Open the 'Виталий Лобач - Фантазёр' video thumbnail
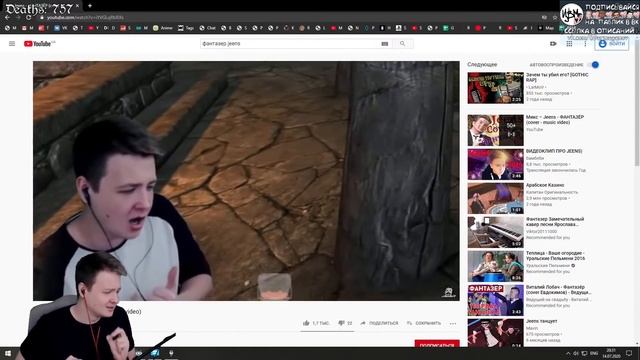The image size is (640, 360). point(495,300)
